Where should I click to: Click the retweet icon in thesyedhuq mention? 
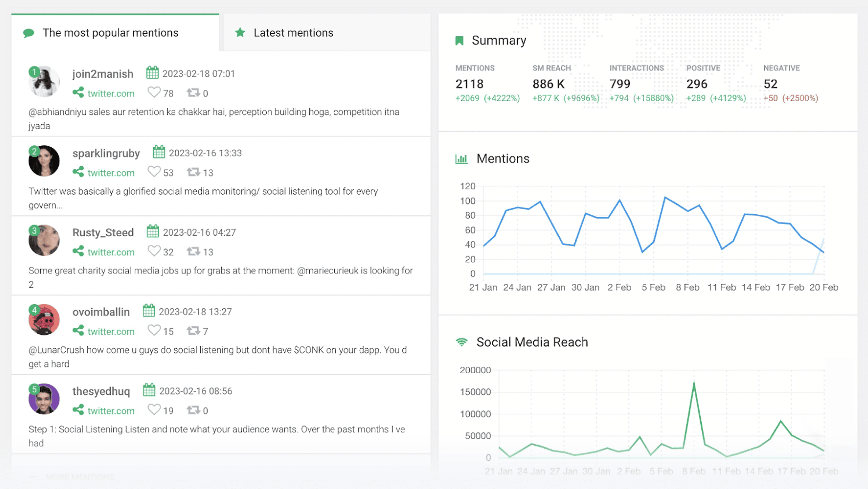[x=193, y=410]
